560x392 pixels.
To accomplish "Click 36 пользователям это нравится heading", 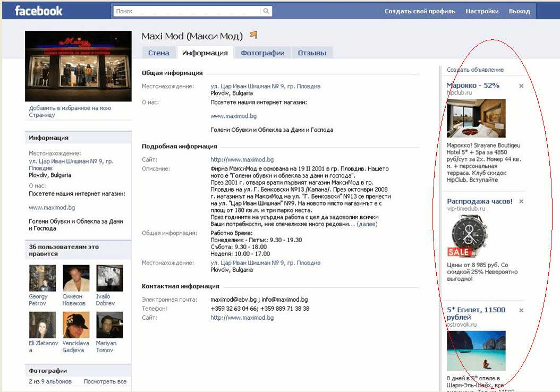I will pyautogui.click(x=64, y=250).
